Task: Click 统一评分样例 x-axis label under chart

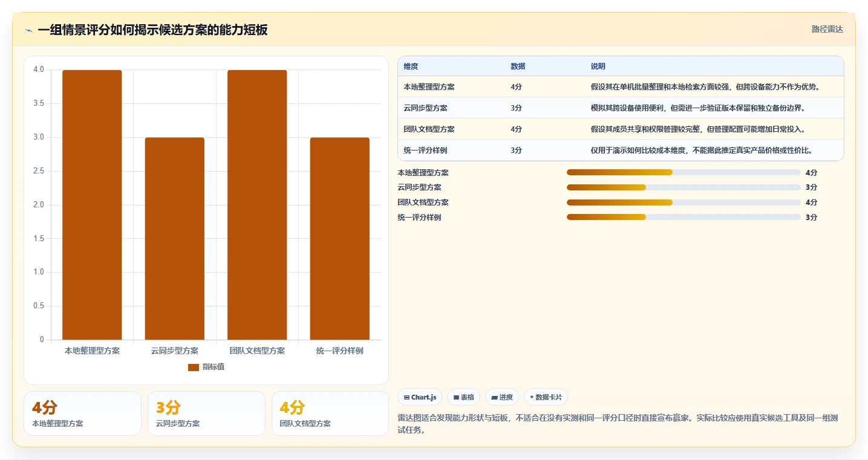Action: coord(340,351)
